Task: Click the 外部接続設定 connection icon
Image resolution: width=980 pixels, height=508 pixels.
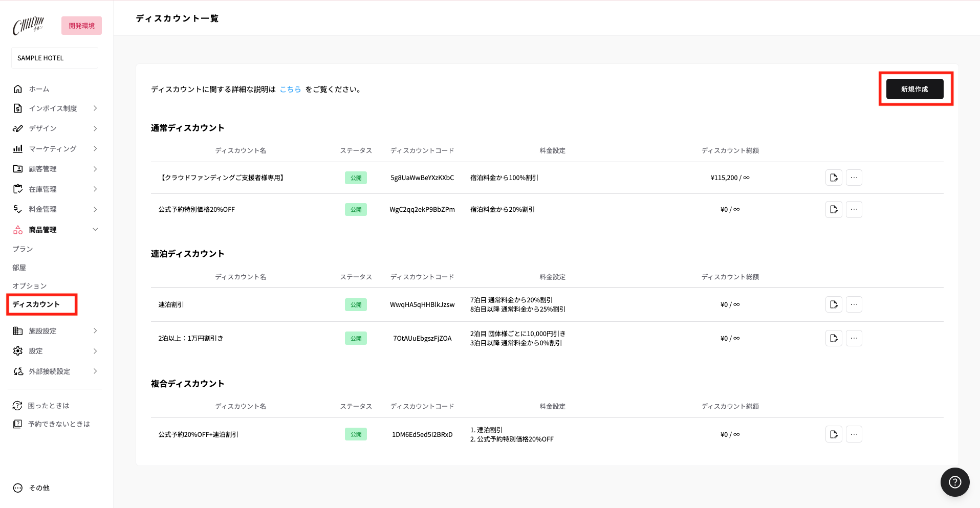Action: click(18, 371)
